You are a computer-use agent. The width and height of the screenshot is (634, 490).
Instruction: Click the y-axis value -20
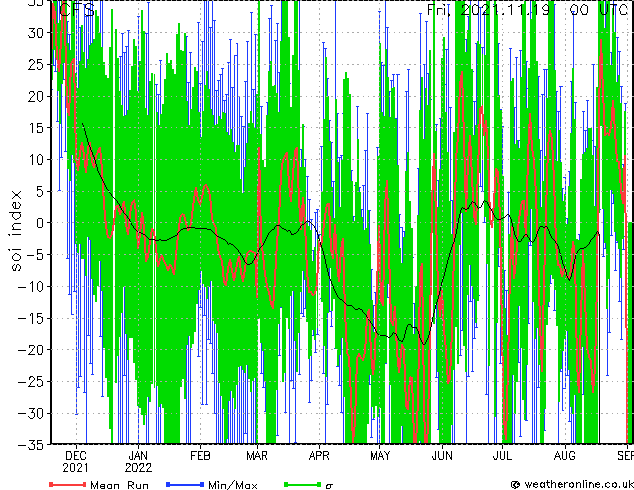pyautogui.click(x=32, y=350)
